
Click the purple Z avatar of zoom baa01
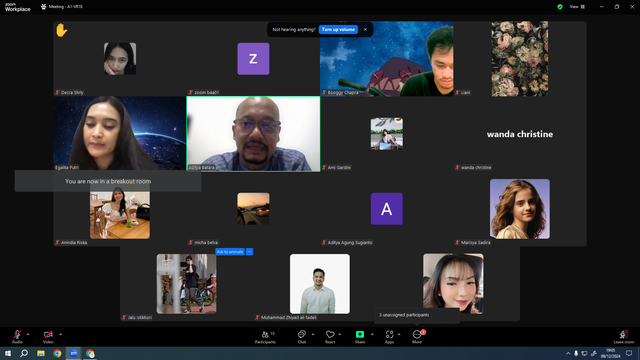click(x=253, y=59)
